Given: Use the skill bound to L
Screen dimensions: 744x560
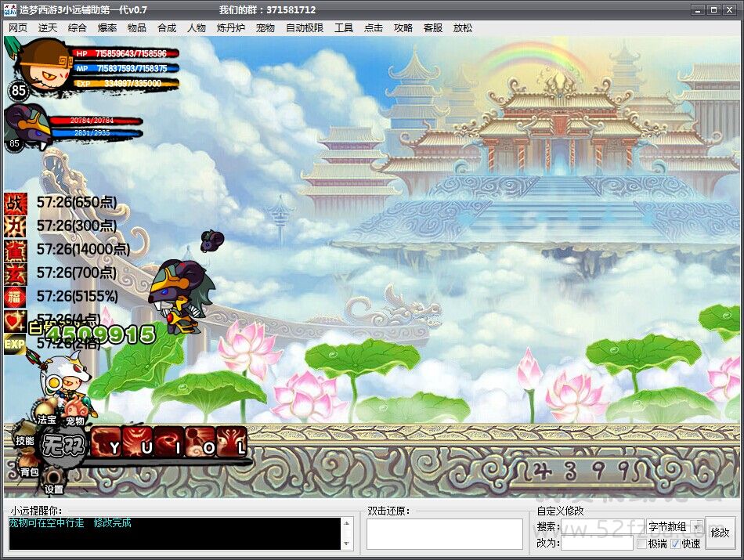Looking at the screenshot, I should pyautogui.click(x=232, y=442).
